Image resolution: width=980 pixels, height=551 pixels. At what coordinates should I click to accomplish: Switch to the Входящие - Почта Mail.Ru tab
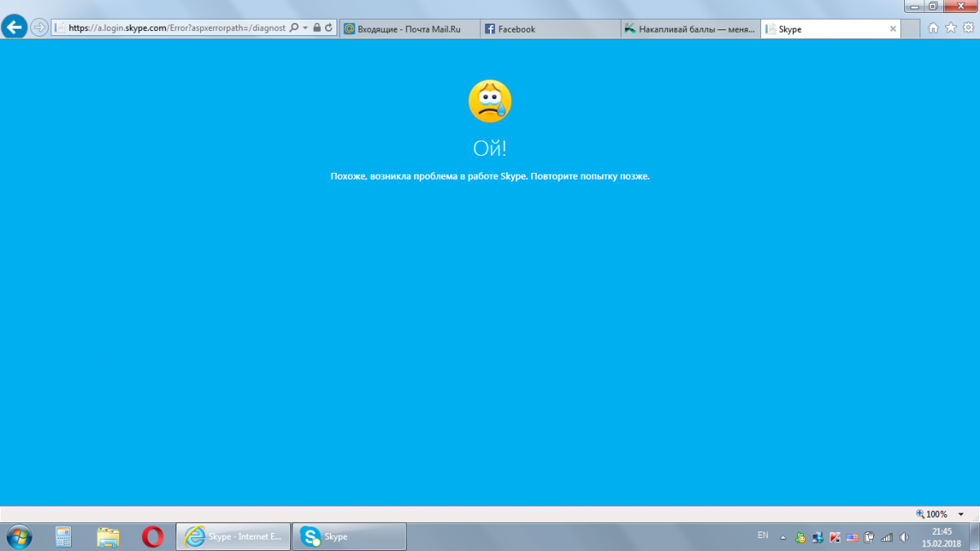coord(409,29)
